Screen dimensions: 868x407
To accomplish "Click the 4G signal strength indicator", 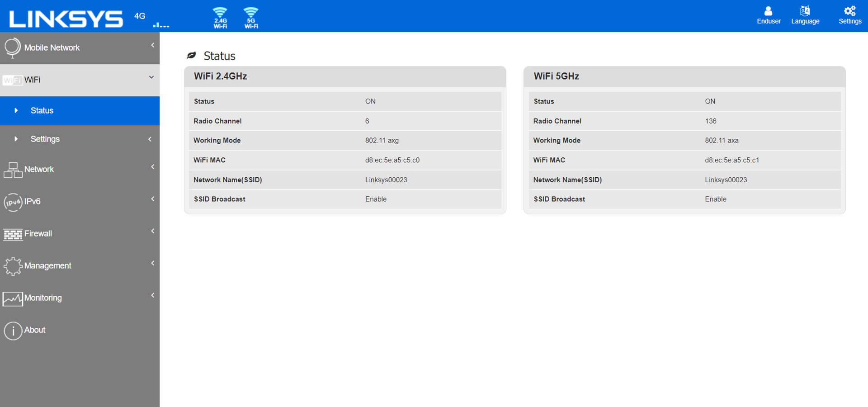I will (160, 25).
